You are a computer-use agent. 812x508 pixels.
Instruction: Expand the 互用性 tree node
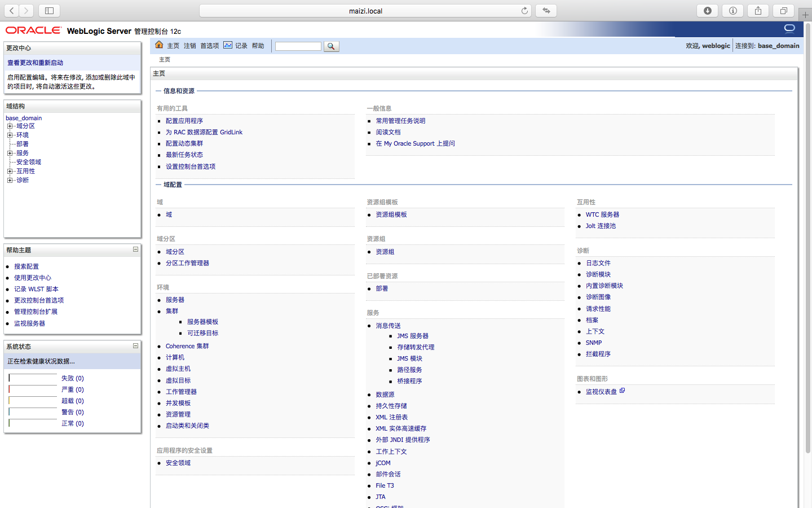10,172
